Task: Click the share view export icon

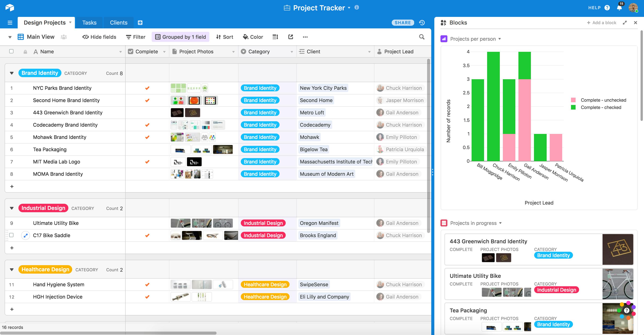Action: (290, 37)
